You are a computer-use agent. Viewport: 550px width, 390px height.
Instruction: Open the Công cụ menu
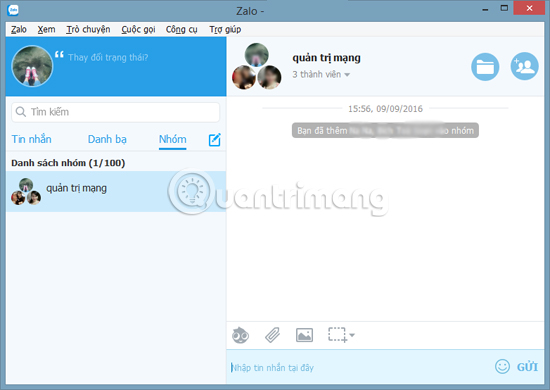[x=181, y=29]
